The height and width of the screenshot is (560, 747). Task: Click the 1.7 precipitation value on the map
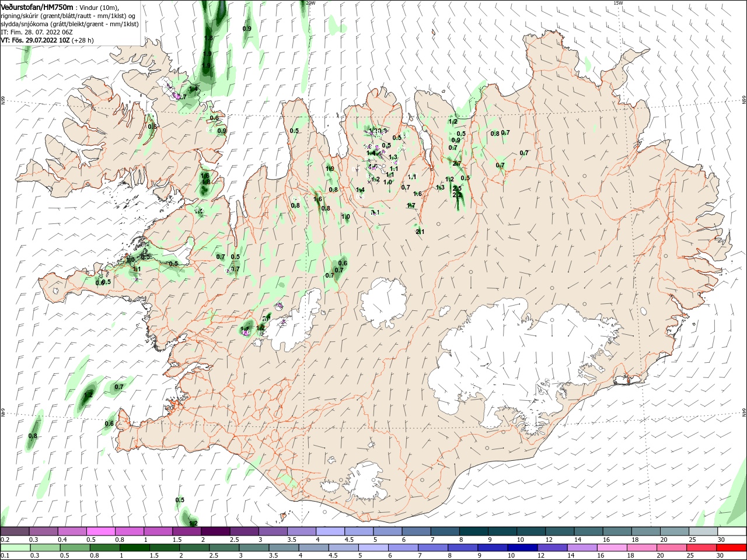(x=411, y=205)
